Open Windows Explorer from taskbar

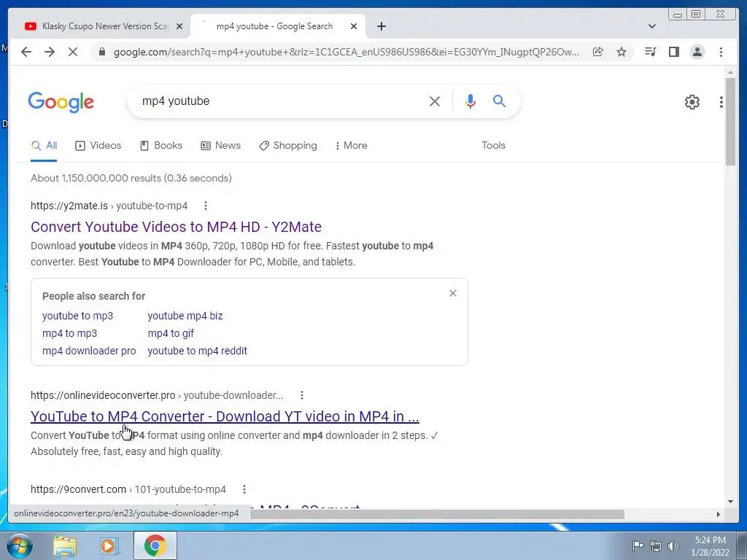(65, 546)
